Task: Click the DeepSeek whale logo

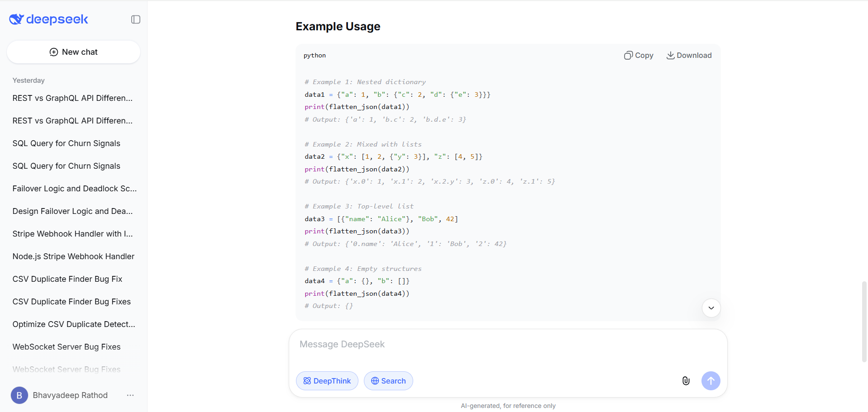Action: click(16, 19)
